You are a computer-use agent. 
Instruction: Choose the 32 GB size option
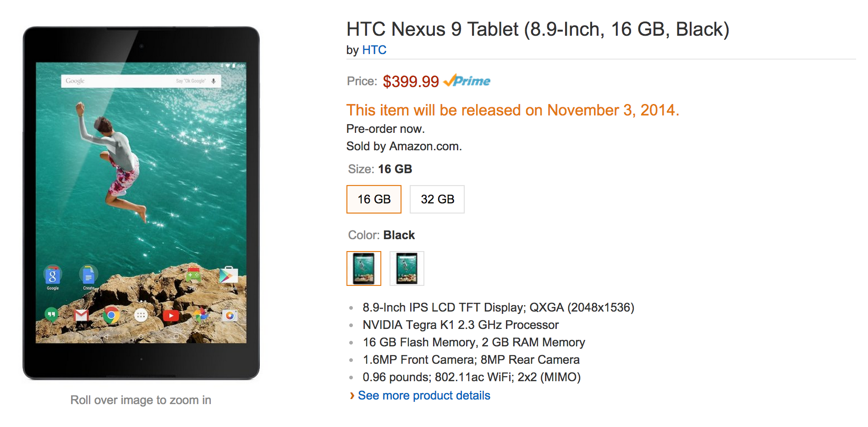[437, 199]
